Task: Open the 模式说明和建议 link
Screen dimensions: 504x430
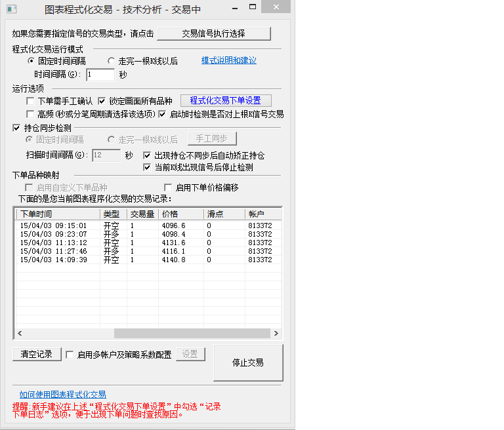Action: pos(228,60)
